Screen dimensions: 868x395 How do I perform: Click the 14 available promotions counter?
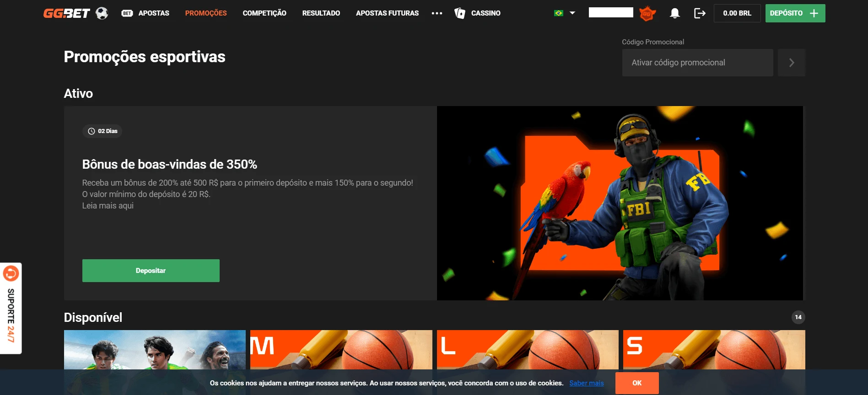click(798, 317)
